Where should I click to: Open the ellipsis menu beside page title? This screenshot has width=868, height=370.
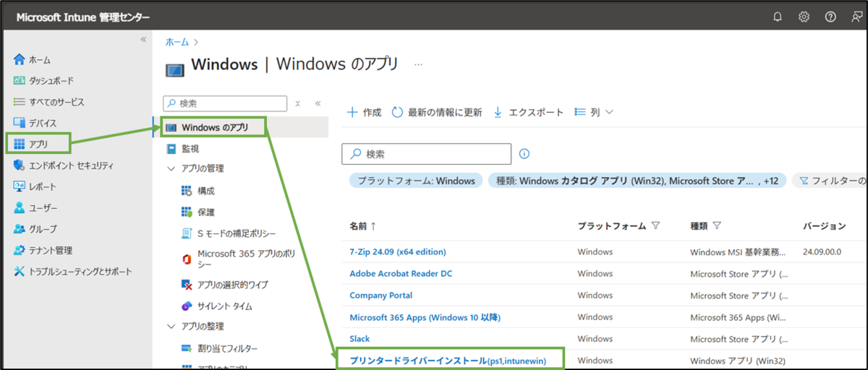pos(418,64)
